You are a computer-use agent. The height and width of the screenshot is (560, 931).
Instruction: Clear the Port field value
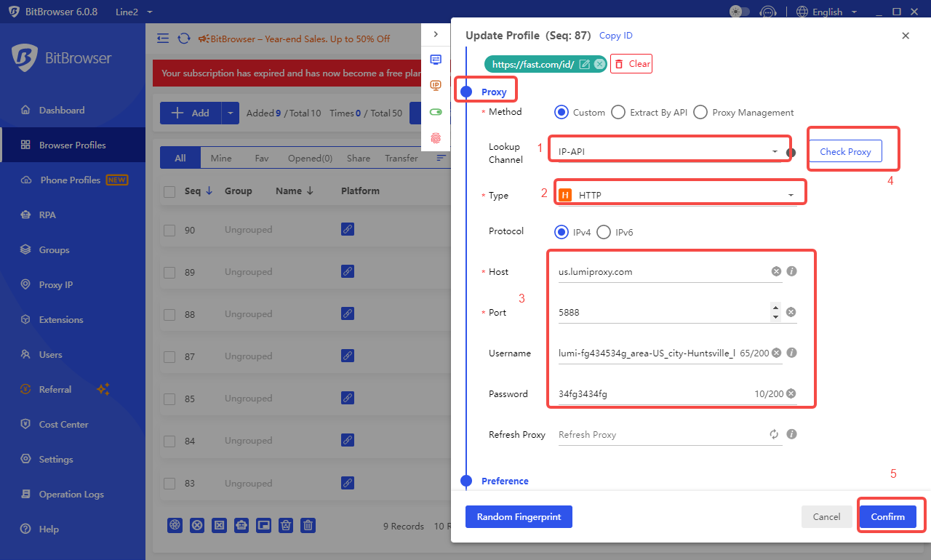[x=791, y=312]
